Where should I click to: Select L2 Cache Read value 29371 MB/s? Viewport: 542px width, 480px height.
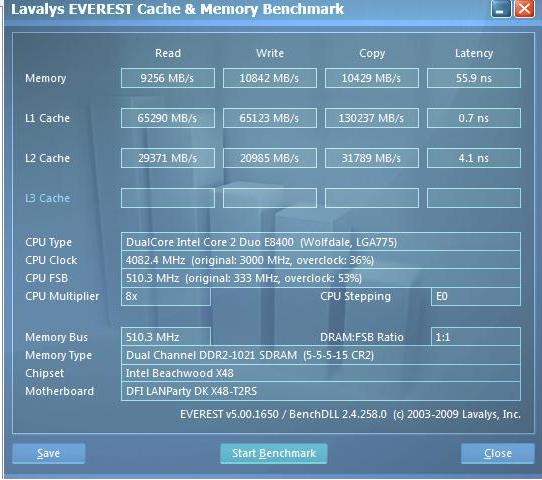(168, 158)
